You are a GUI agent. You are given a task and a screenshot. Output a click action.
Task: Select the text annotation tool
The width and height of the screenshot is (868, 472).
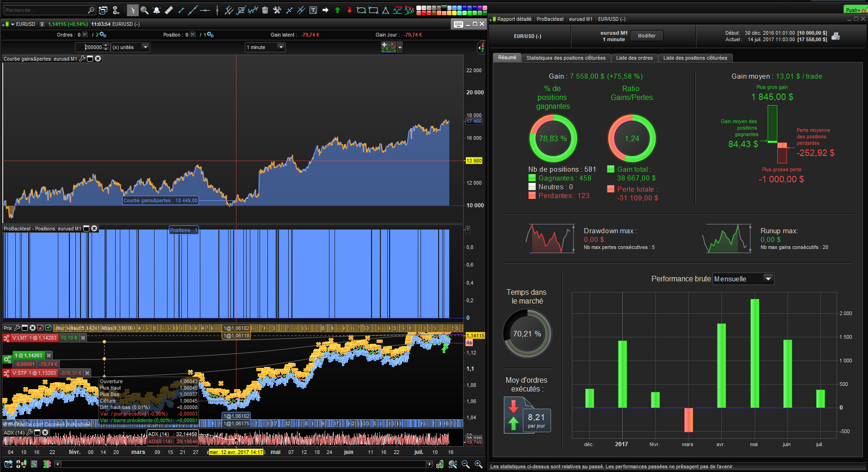coord(313,10)
